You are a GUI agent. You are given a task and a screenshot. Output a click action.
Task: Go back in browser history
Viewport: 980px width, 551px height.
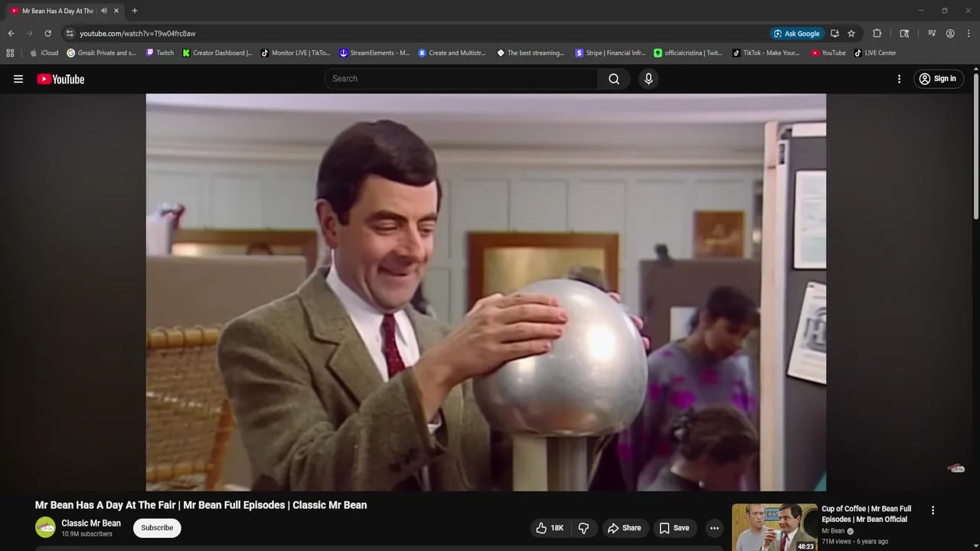(11, 34)
